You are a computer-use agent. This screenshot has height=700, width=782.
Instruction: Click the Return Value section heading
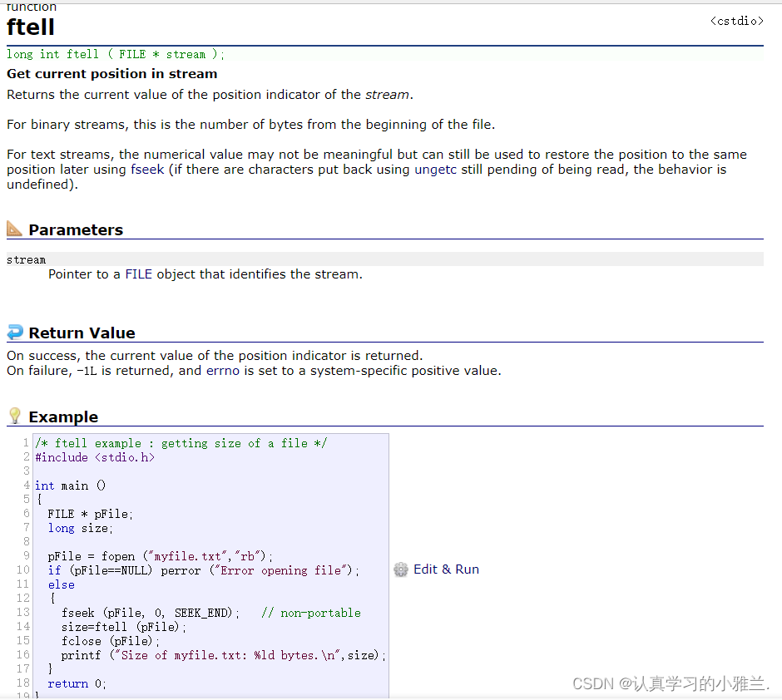pos(82,333)
